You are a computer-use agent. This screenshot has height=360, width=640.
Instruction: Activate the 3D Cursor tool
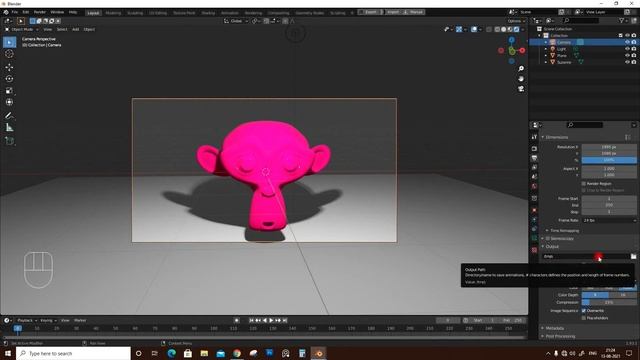click(9, 54)
